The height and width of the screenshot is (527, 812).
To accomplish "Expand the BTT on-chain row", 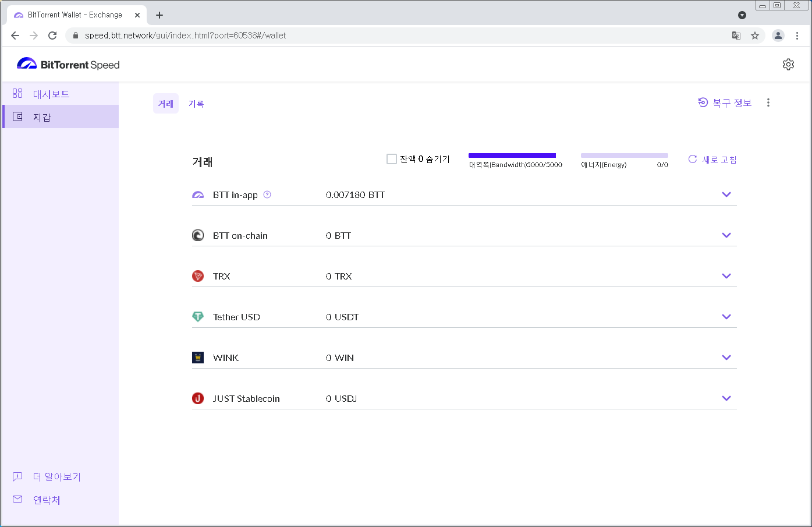I will click(726, 235).
